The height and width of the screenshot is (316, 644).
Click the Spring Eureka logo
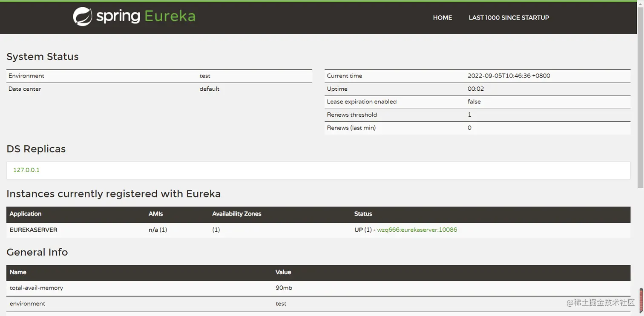click(134, 17)
